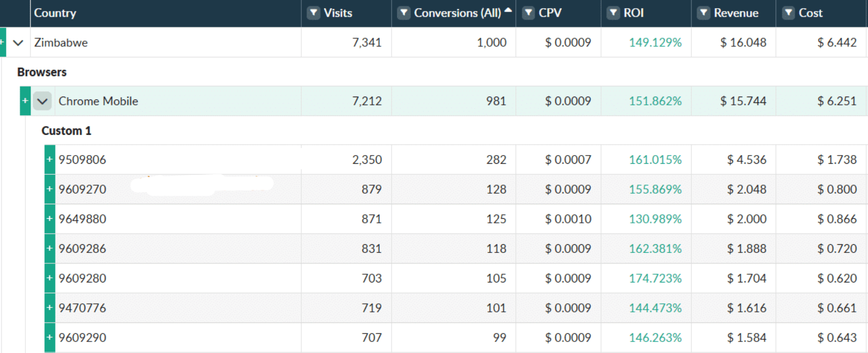
Task: Collapse the Zimbabwe country row
Action: 18,43
